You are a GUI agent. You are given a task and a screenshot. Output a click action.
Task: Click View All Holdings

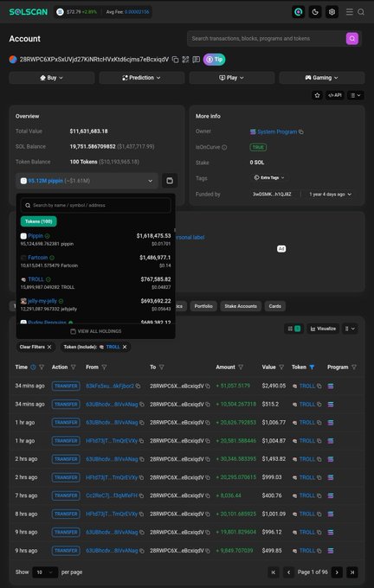(96, 331)
